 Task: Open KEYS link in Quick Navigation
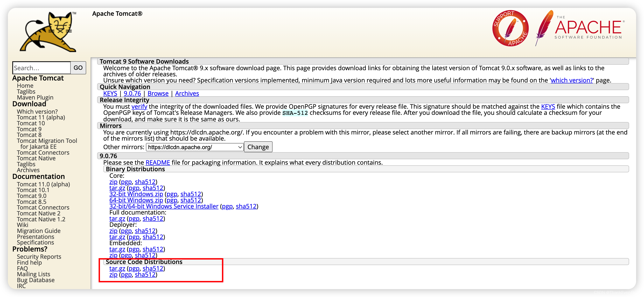pyautogui.click(x=110, y=94)
